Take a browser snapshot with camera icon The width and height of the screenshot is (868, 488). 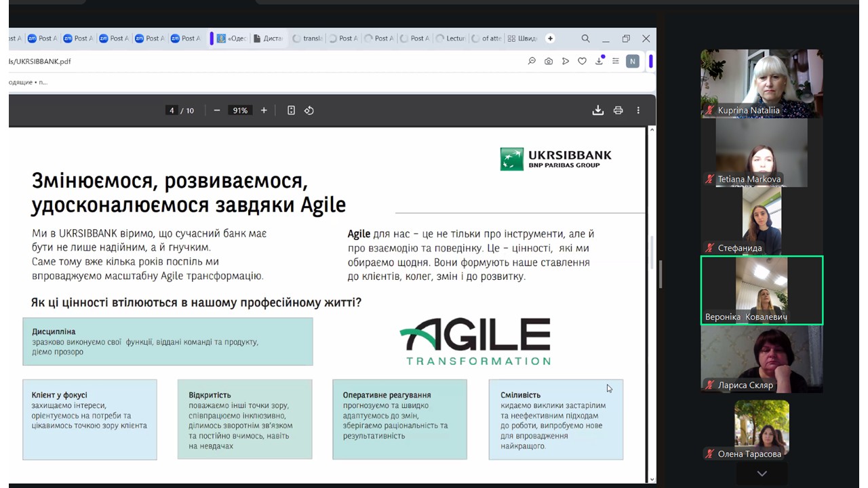coord(549,61)
